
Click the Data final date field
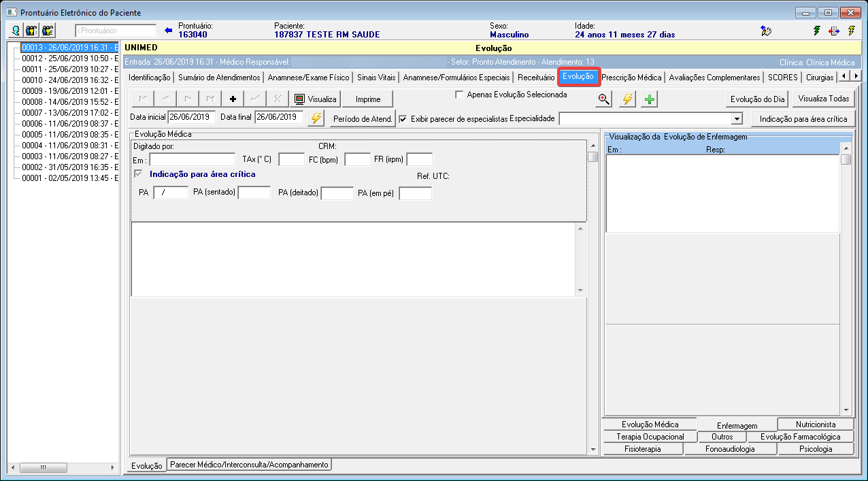pyautogui.click(x=279, y=117)
